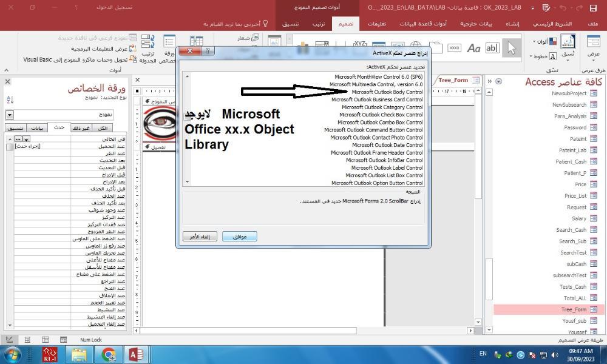Choose the ab| Text Box control
607x364 pixels.
coord(492,48)
